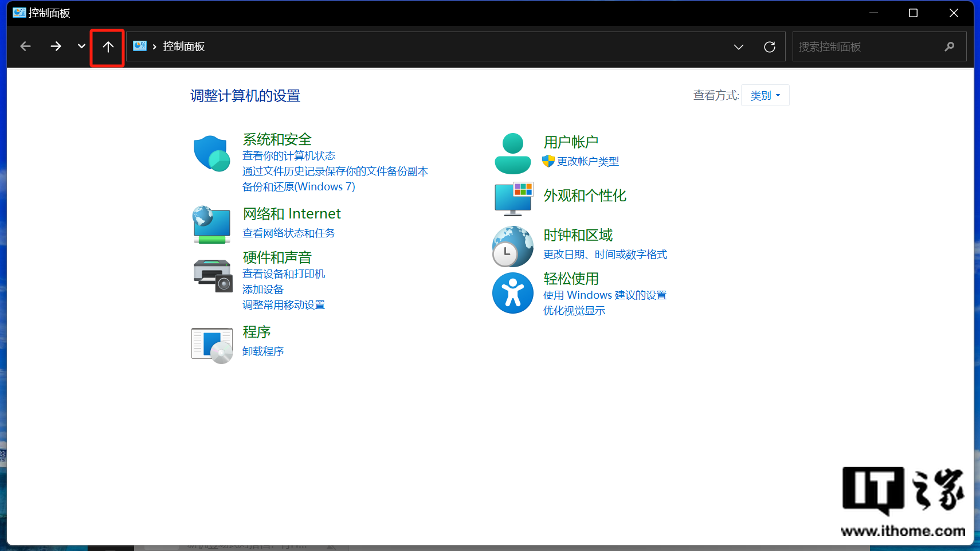Click the 程序 programs icon
The image size is (980, 551).
coord(212,346)
